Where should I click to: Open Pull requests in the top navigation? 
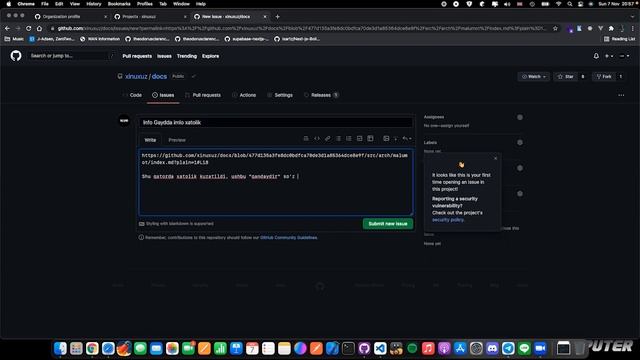pyautogui.click(x=137, y=56)
